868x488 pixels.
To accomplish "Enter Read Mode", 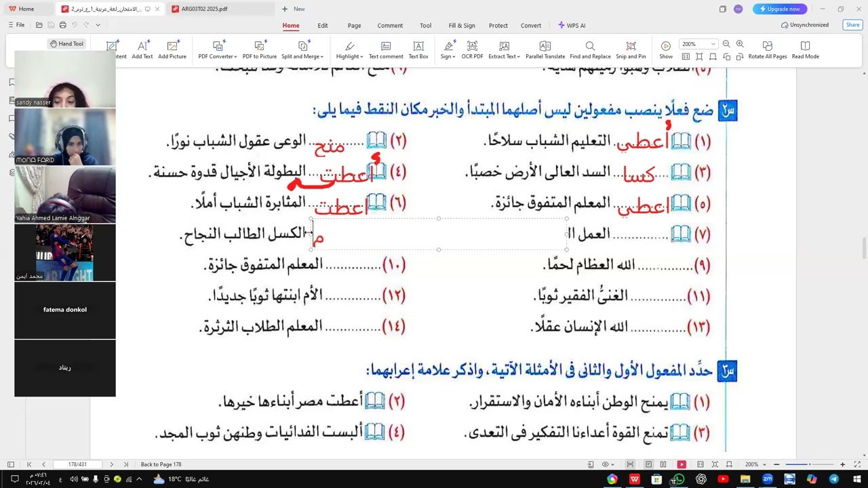I will tap(806, 49).
